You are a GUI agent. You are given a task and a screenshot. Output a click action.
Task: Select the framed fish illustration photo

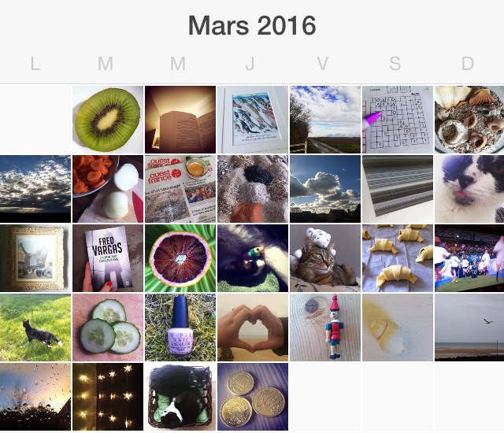coord(253,120)
